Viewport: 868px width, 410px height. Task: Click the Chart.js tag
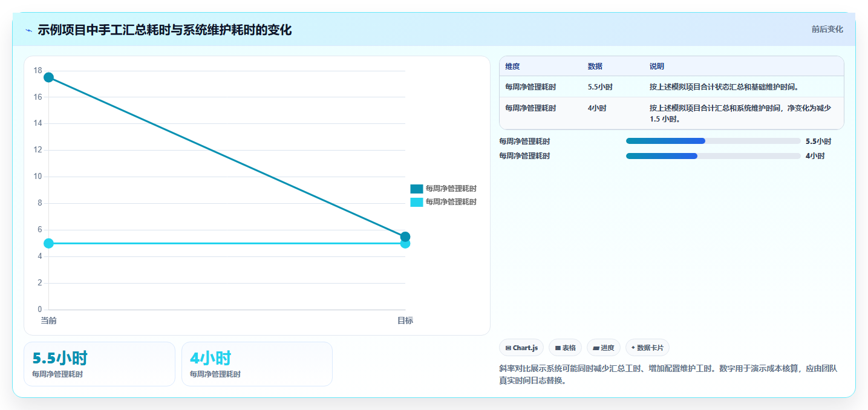[x=521, y=348]
